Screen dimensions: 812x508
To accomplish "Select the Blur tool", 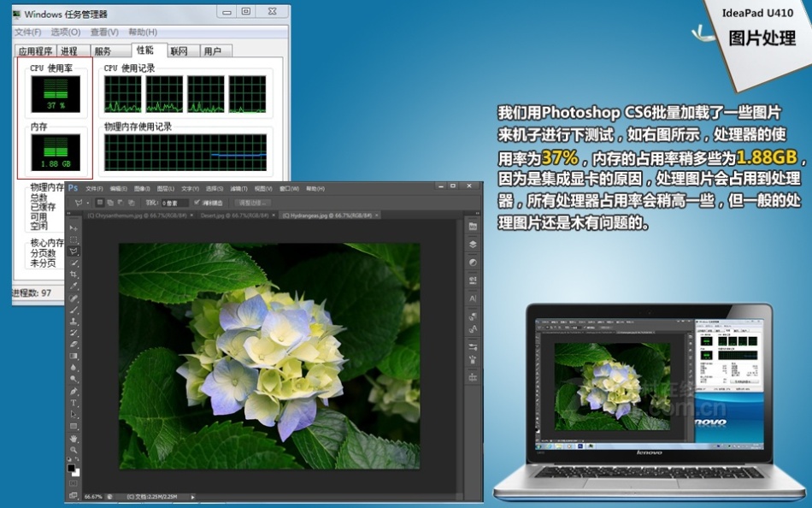I will click(74, 368).
